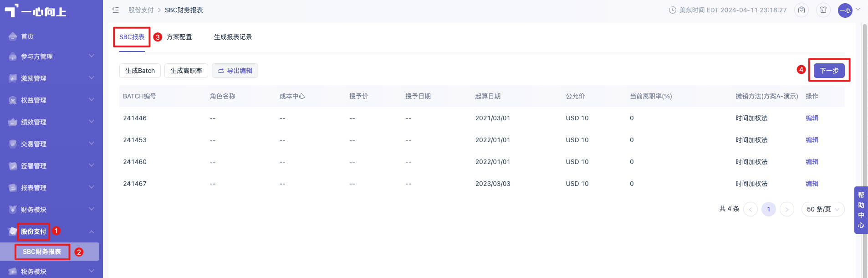Click 股份支付 in the breadcrumb
This screenshot has width=868, height=278.
pyautogui.click(x=141, y=10)
